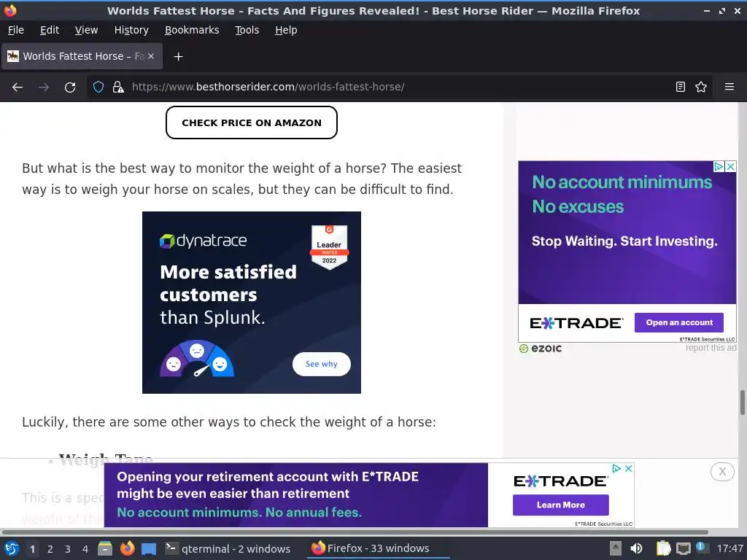Image resolution: width=747 pixels, height=560 pixels.
Task: Click the blue desktop icon in taskbar
Action: [x=149, y=549]
